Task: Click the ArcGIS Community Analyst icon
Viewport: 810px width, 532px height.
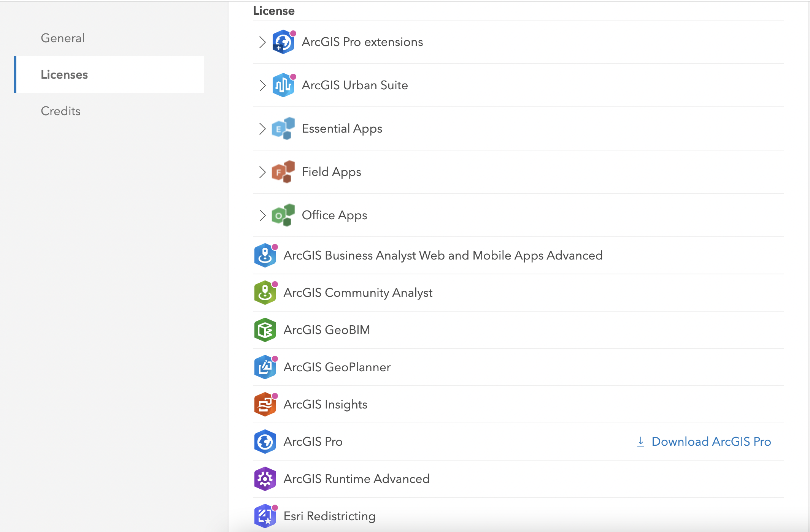Action: (x=265, y=293)
